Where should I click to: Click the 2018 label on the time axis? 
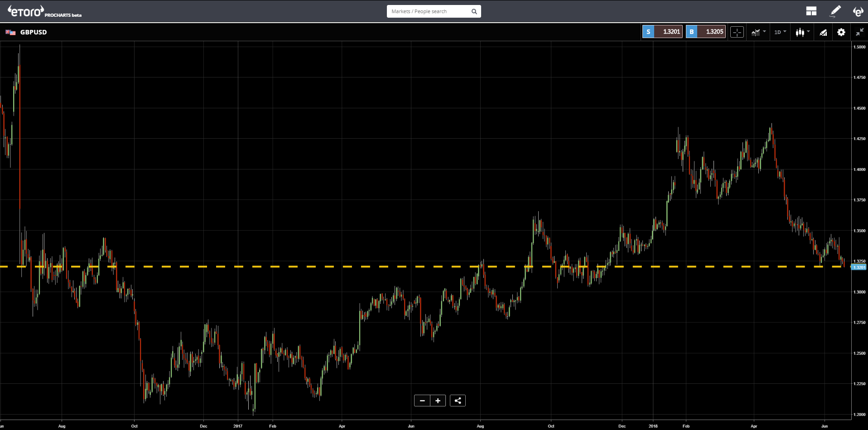click(x=653, y=426)
